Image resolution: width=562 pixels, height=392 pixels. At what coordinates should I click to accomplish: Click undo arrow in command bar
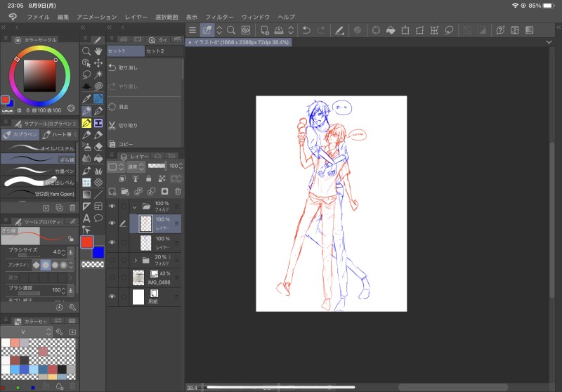pyautogui.click(x=306, y=30)
